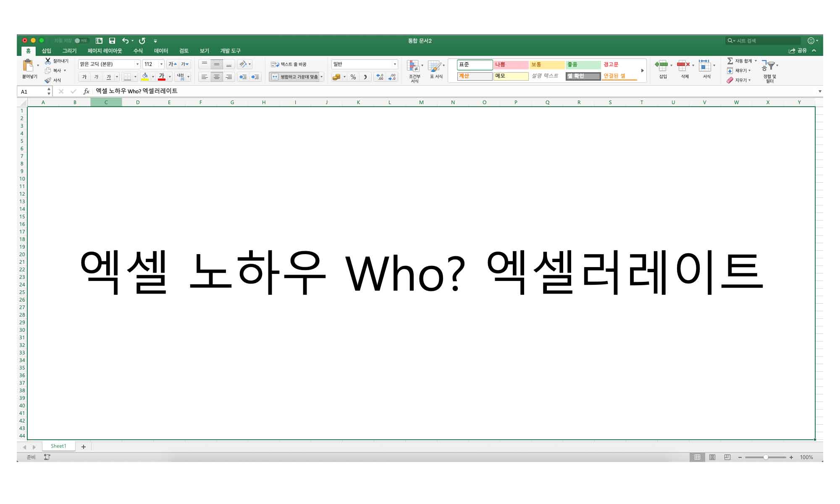Viewport: 840px width, 504px height.
Task: Click the percent style icon
Action: pos(353,77)
